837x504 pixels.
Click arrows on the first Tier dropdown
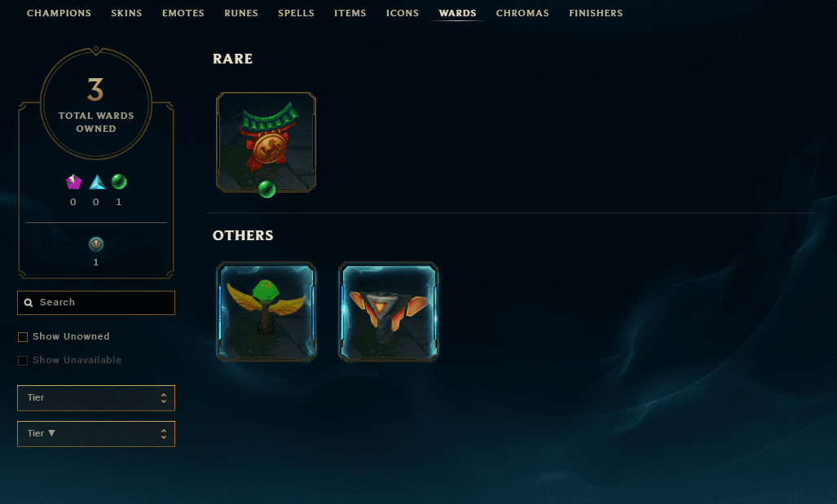164,398
